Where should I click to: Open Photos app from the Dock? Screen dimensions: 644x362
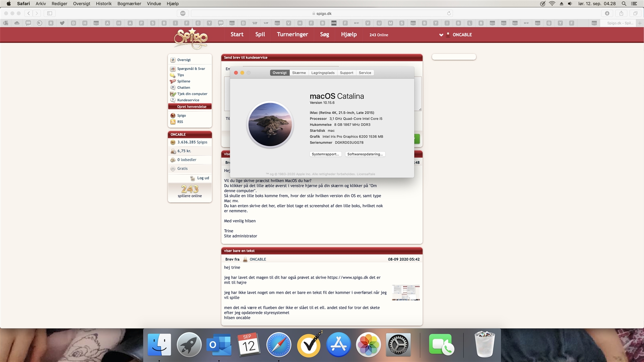tap(368, 345)
